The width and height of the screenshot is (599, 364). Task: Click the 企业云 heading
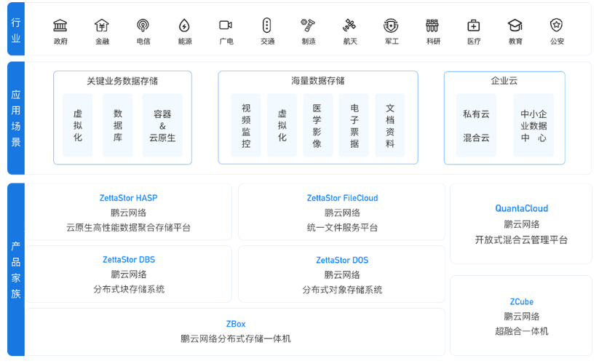point(504,81)
